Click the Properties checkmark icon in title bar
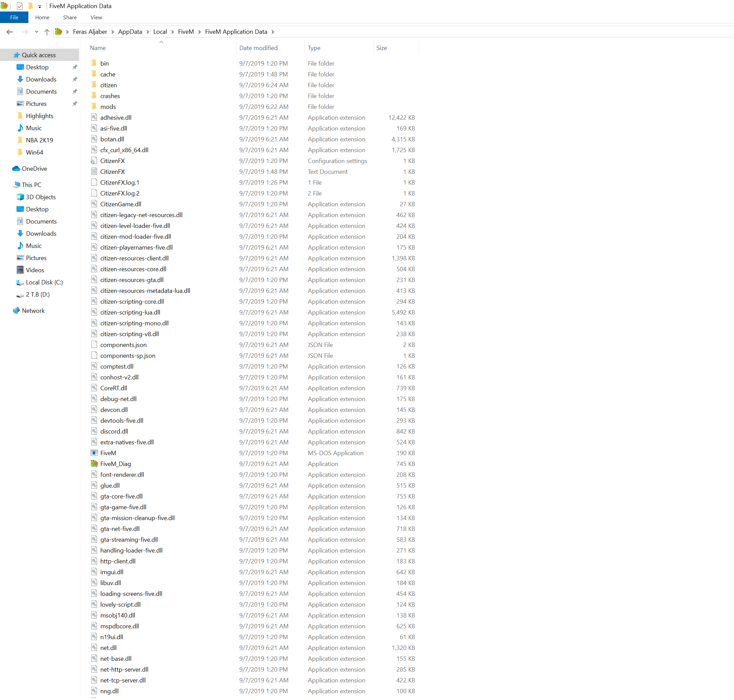Viewport: 734px width, 700px height. [20, 6]
